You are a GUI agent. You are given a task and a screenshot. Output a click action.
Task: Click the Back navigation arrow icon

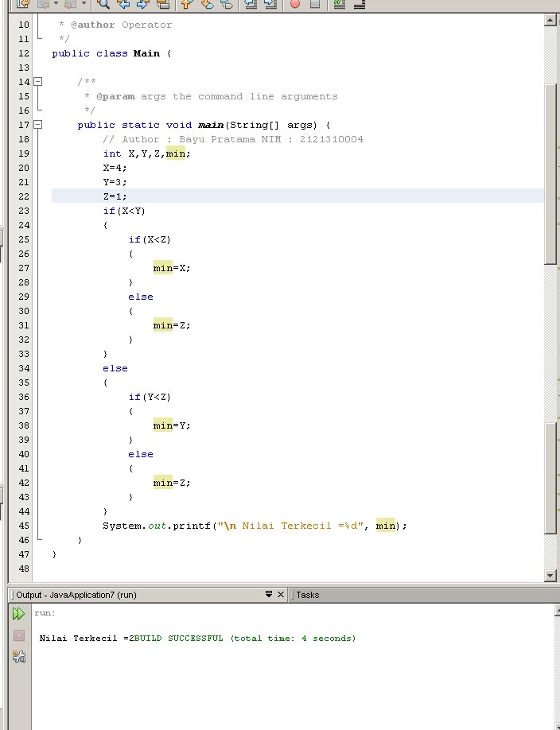[x=45, y=4]
